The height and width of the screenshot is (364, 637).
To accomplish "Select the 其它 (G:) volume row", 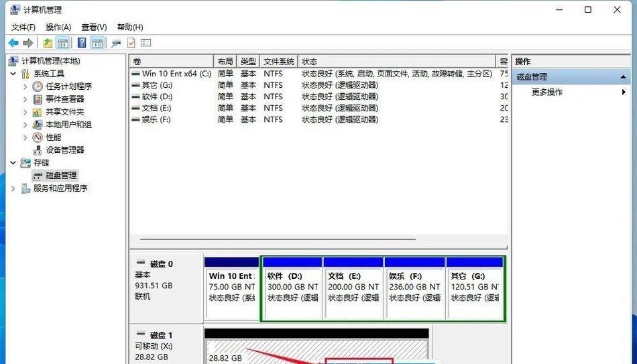I will point(319,85).
